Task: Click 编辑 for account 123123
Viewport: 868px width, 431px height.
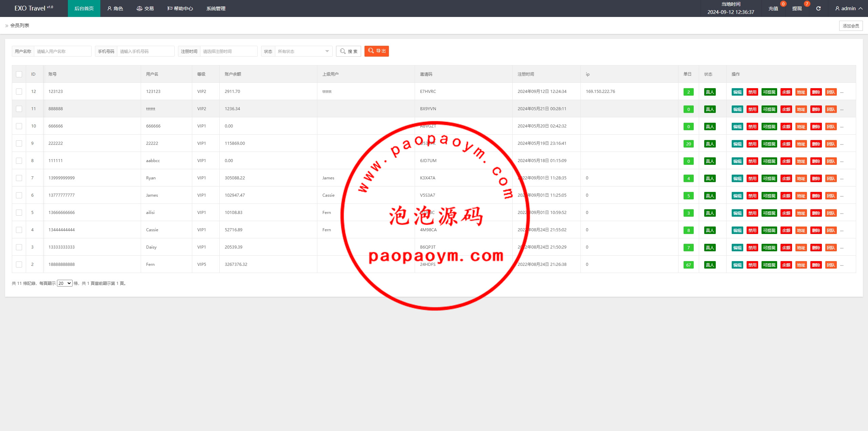Action: click(x=737, y=92)
